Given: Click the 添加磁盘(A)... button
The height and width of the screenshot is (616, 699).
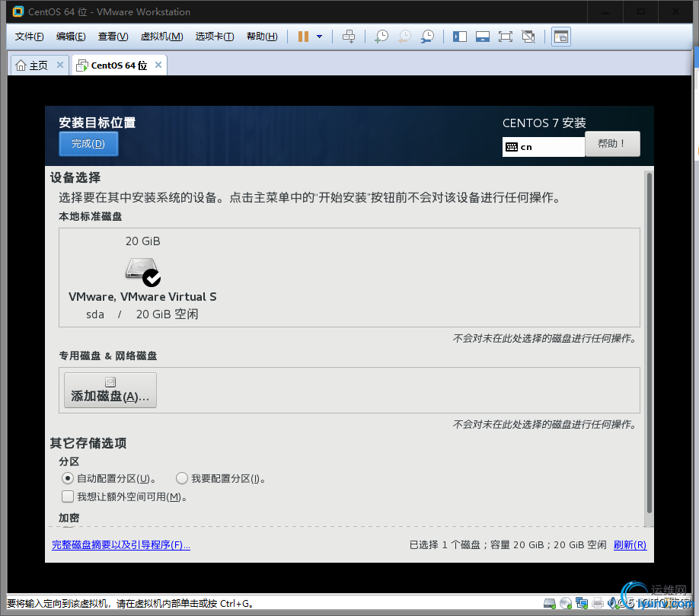Looking at the screenshot, I should click(110, 390).
